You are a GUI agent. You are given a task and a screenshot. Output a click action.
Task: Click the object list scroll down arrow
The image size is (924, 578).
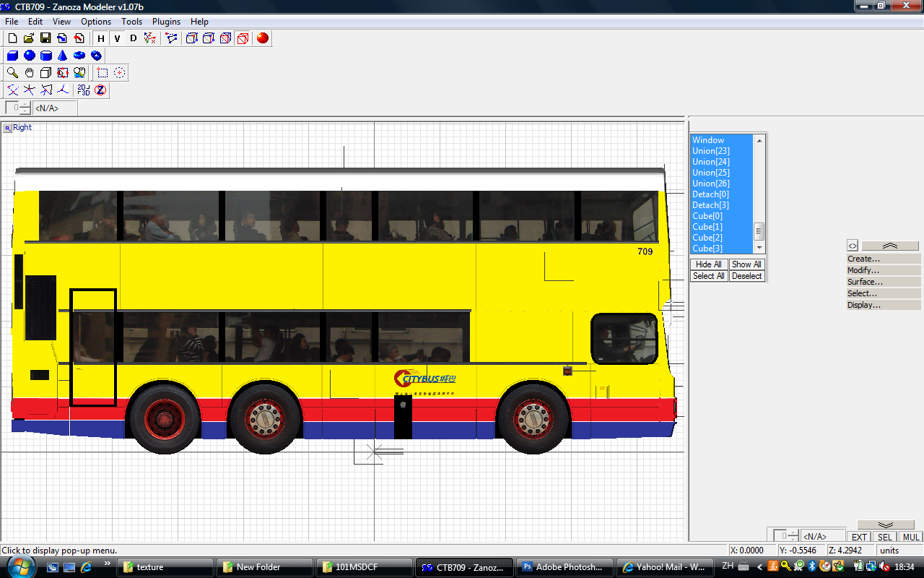pos(759,249)
